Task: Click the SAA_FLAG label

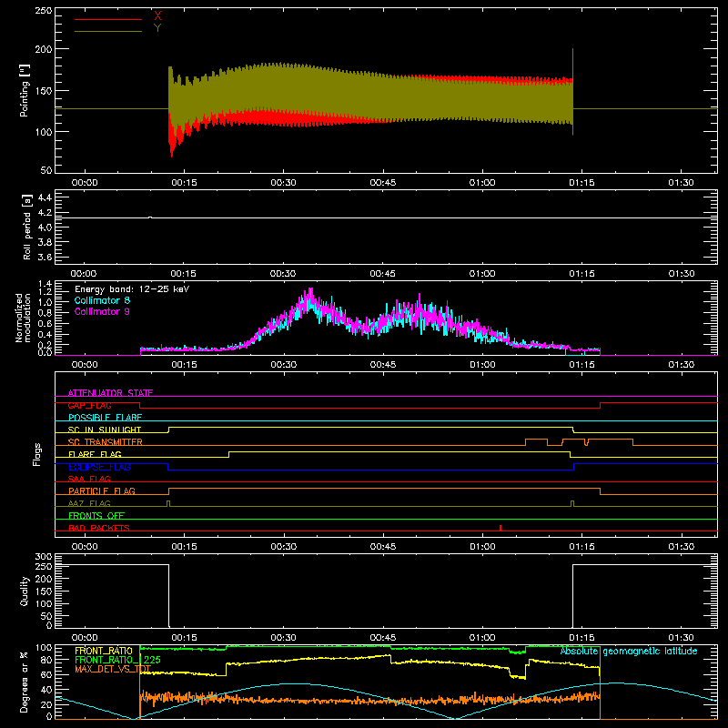Action: 89,479
